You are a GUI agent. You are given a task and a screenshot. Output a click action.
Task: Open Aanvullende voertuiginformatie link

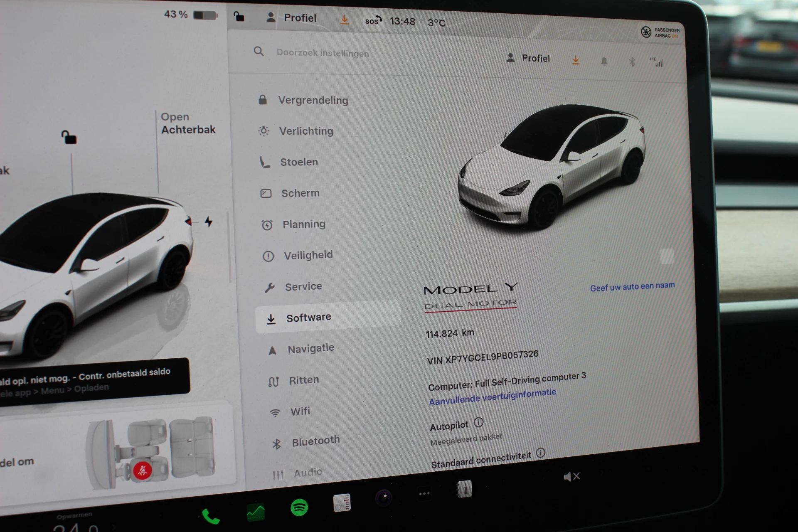tap(492, 397)
